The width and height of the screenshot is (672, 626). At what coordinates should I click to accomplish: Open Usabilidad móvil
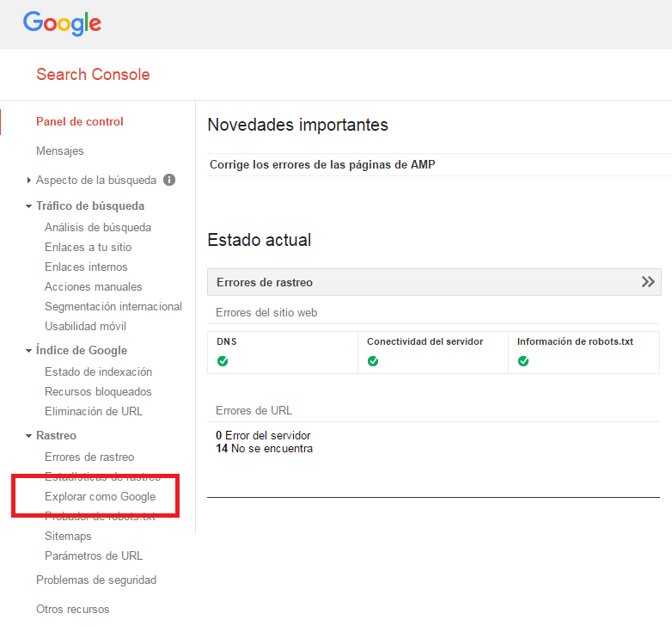[85, 326]
